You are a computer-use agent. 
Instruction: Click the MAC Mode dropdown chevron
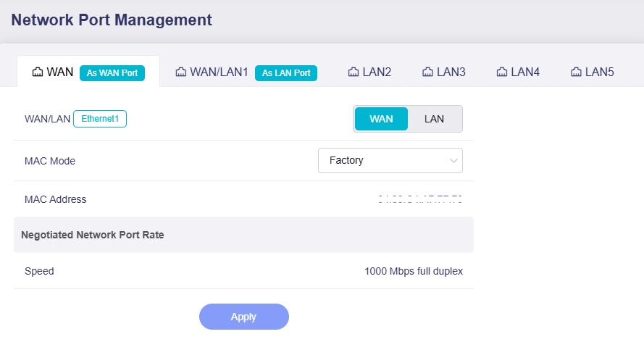(x=453, y=161)
